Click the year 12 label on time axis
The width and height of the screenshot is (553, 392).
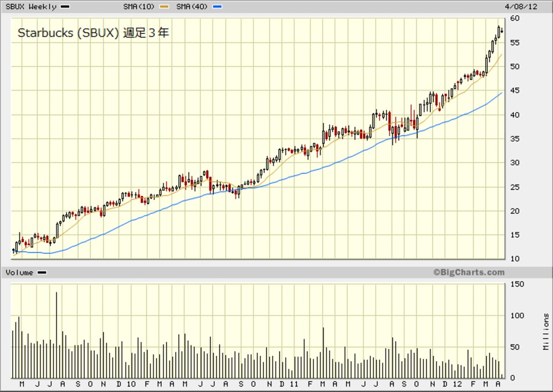[458, 384]
